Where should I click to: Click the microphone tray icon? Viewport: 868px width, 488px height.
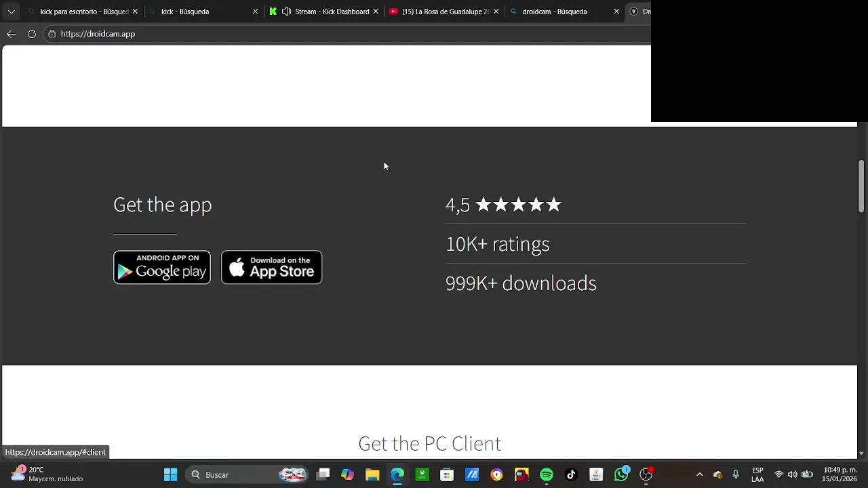pyautogui.click(x=736, y=474)
